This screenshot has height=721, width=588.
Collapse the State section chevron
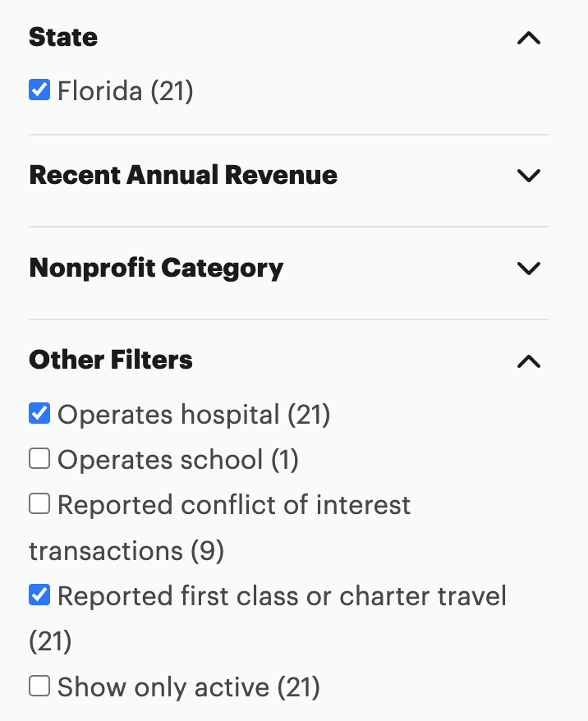[529, 38]
